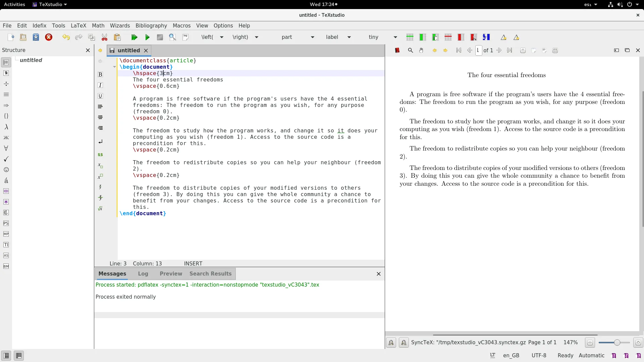Select the hand scroll tool in viewer
Image resolution: width=644 pixels, height=362 pixels.
[421, 50]
